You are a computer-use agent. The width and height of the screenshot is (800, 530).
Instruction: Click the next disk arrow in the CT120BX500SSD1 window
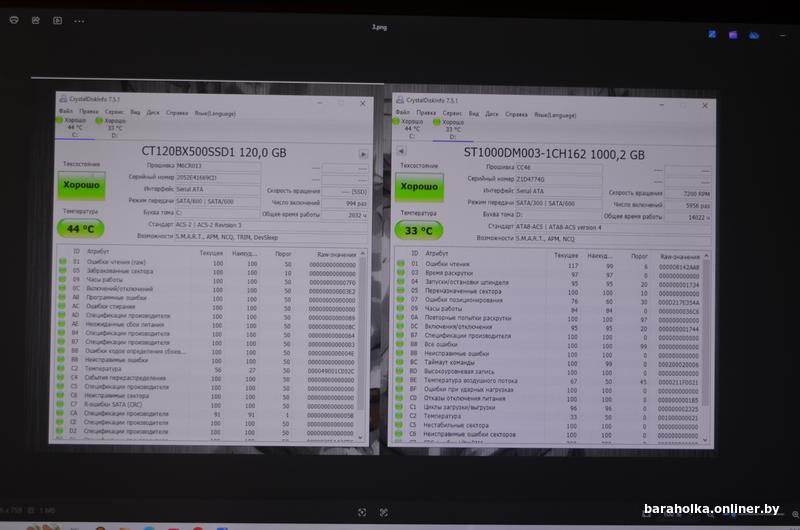pos(363,154)
